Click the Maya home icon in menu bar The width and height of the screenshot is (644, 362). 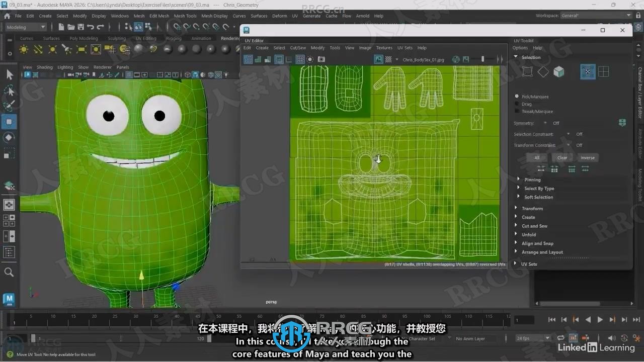pos(7,16)
